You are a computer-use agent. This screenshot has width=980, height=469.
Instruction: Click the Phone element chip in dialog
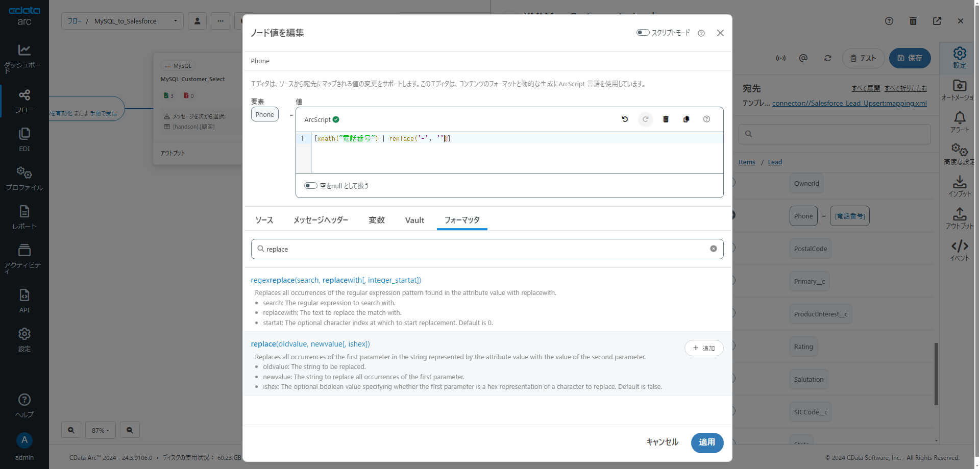coord(264,114)
